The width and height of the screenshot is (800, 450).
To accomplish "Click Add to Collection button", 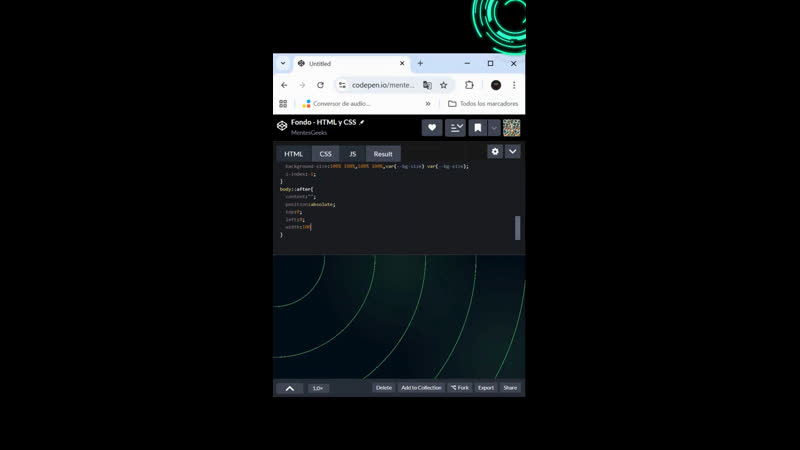I will [421, 388].
